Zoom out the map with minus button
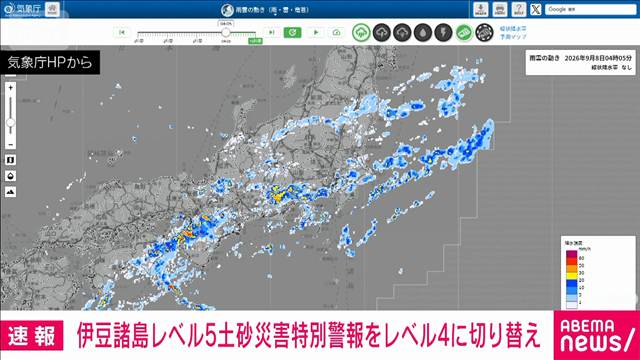This screenshot has height=360, width=640. pos(11,144)
